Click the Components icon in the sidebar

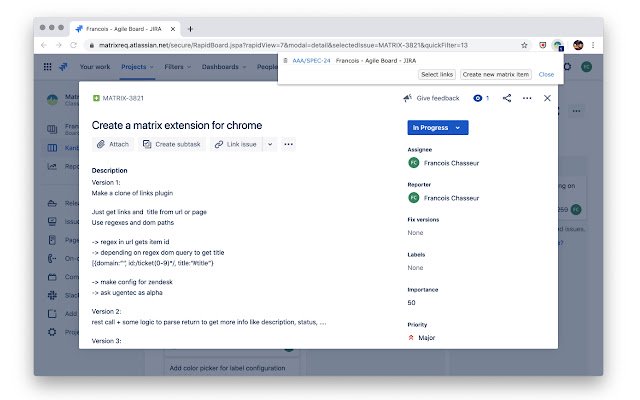pos(52,277)
